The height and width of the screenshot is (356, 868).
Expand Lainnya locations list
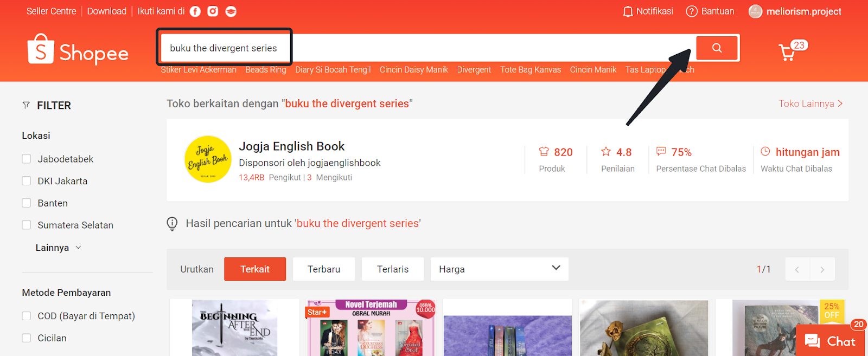pos(58,248)
